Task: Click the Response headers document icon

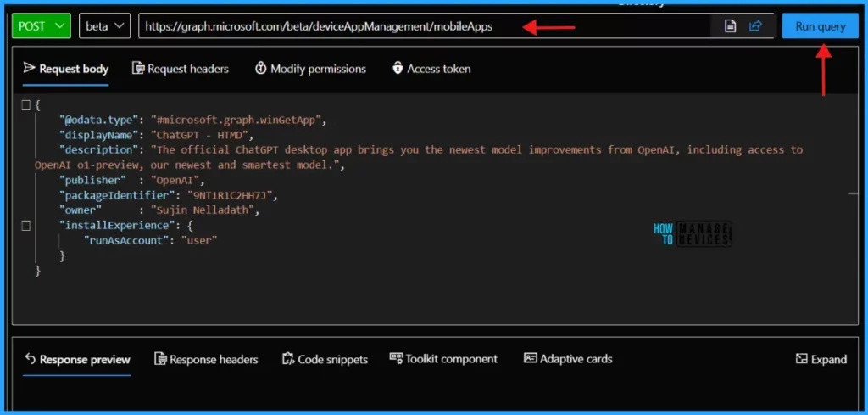Action: 160,359
